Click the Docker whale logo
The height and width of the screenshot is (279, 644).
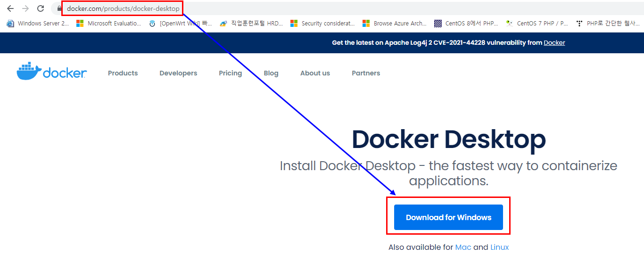(x=51, y=71)
